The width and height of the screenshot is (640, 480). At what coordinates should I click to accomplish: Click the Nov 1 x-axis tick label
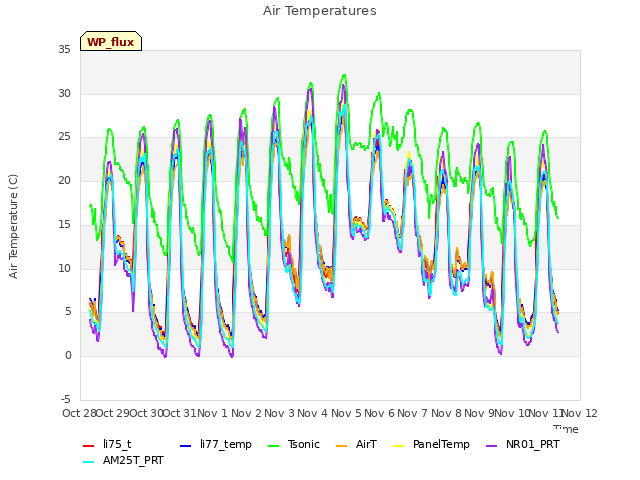[x=212, y=413]
